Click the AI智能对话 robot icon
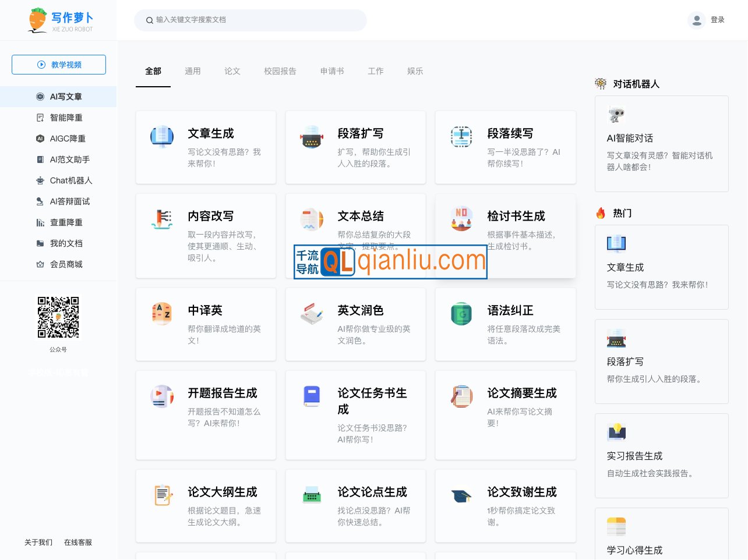Image resolution: width=748 pixels, height=560 pixels. pos(616,115)
